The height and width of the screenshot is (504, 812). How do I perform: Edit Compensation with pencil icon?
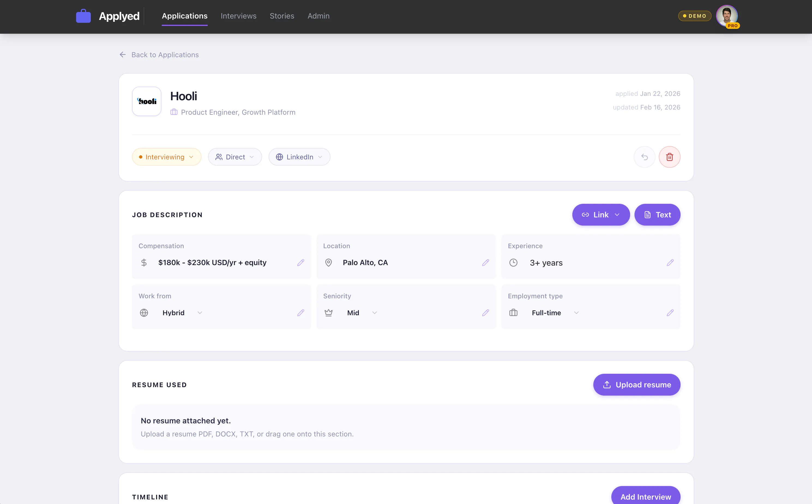click(x=301, y=263)
